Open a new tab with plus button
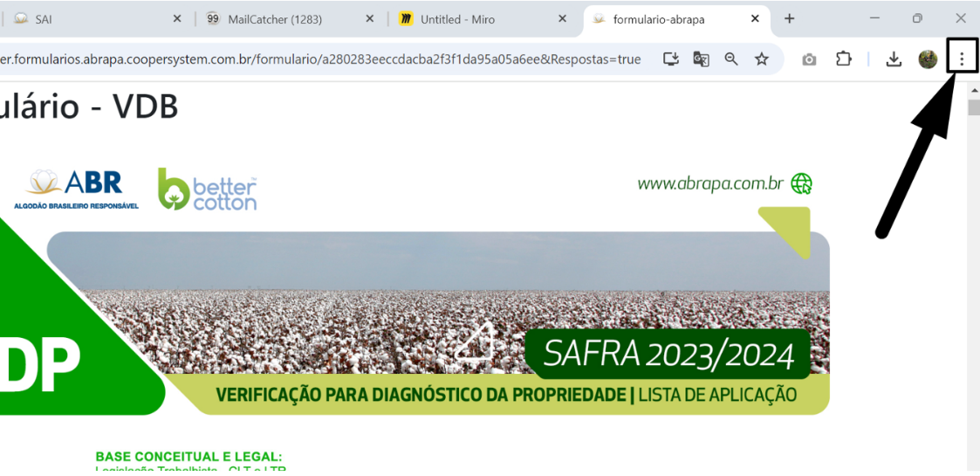Image resolution: width=980 pixels, height=476 pixels. click(x=789, y=18)
